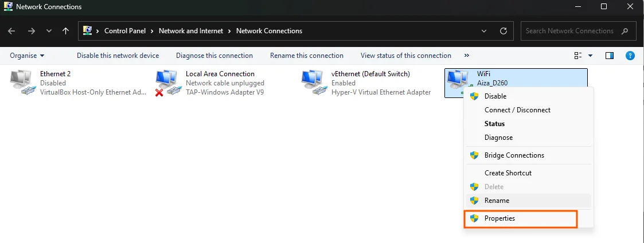Show more toolbar commands chevron
This screenshot has height=243, width=644.
467,56
